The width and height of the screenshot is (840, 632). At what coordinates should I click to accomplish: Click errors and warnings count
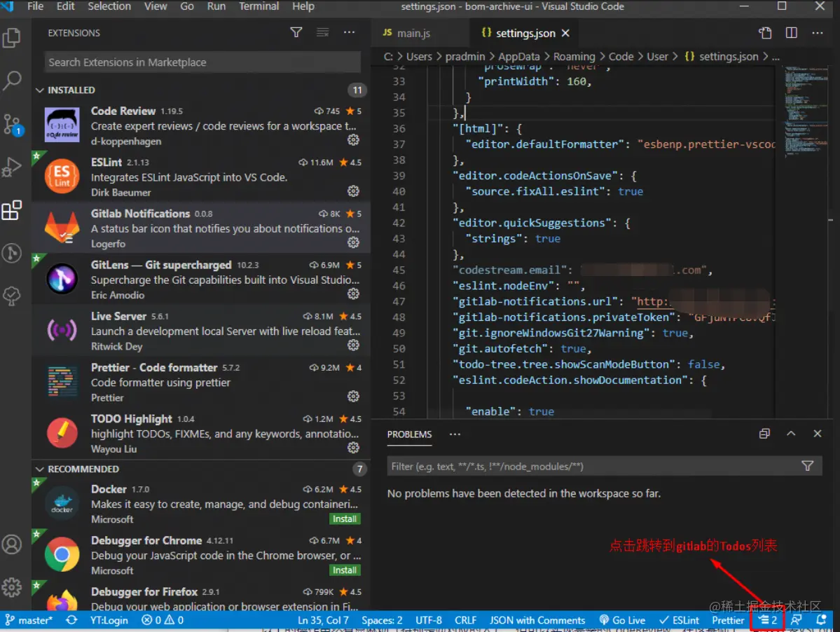pos(163,619)
